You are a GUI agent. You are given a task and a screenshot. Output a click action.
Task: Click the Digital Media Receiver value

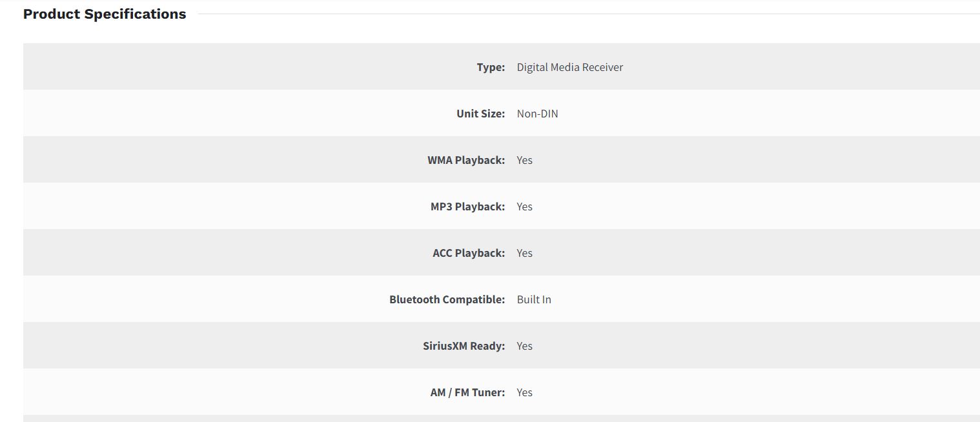coord(570,67)
